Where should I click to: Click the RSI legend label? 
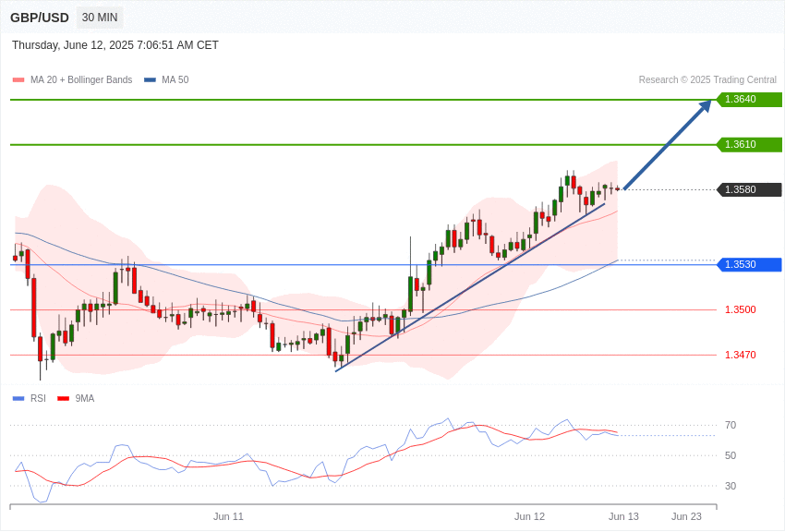[38, 399]
